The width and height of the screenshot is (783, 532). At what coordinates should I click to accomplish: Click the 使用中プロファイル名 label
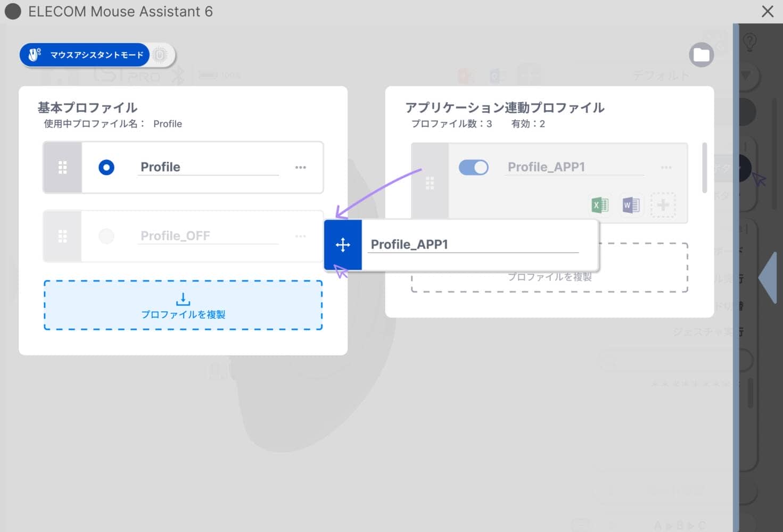(94, 124)
